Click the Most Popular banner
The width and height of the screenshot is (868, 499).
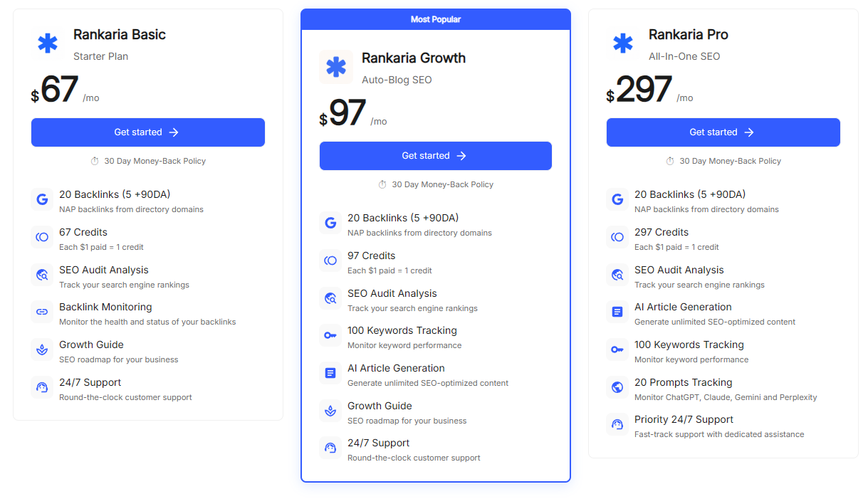436,19
